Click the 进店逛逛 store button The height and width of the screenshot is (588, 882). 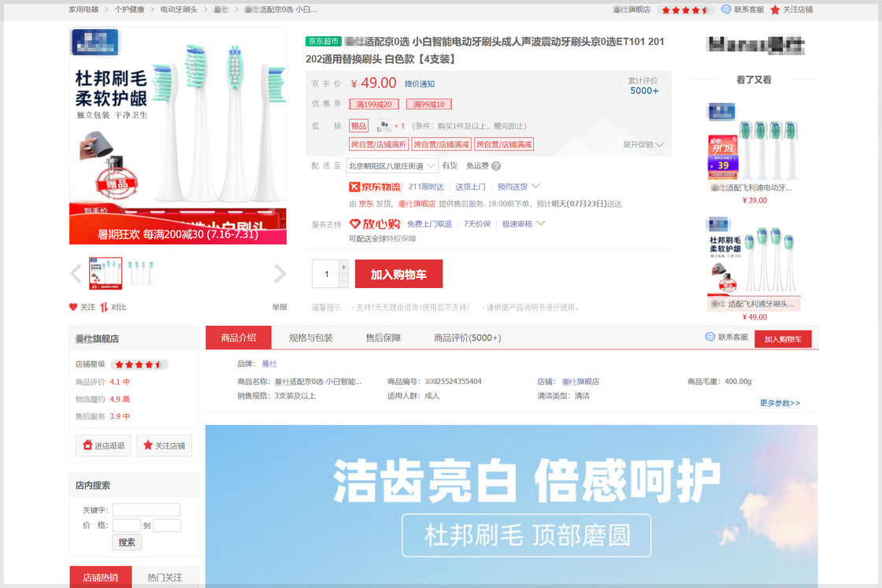pos(103,446)
